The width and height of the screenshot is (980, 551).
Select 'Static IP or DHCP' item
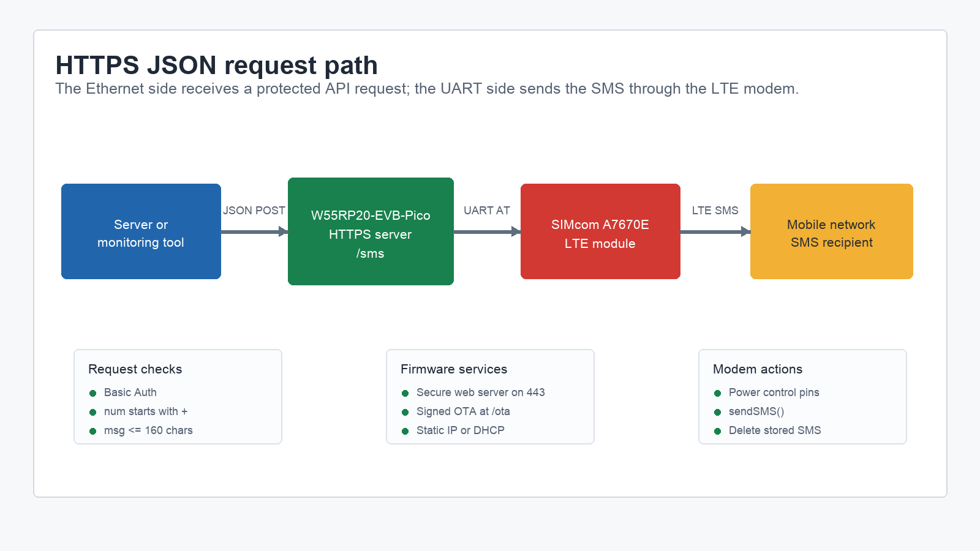pos(461,430)
